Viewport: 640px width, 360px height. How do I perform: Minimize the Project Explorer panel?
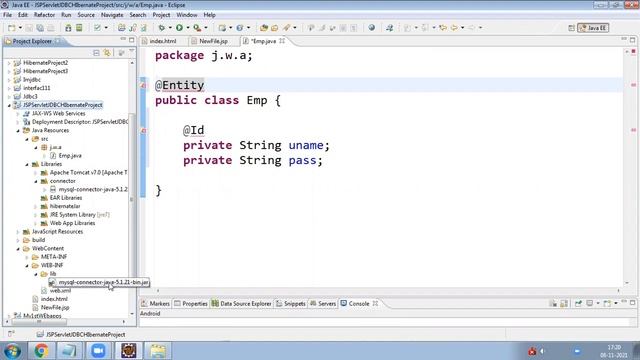[x=123, y=40]
